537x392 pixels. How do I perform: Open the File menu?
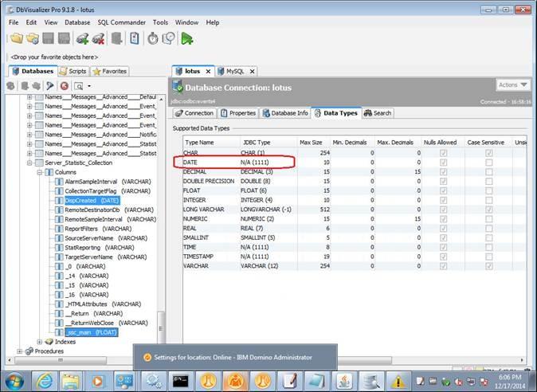tap(14, 22)
